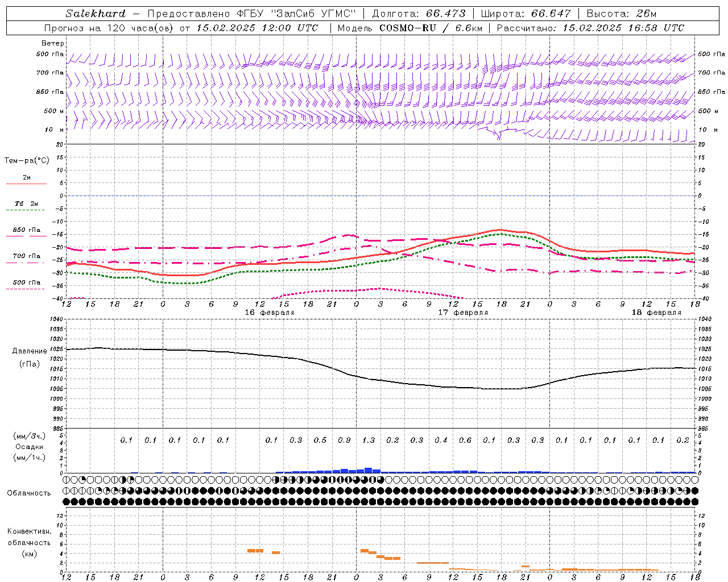Select the 850 гПа temperature legend entry
728x582 pixels.
(x=26, y=232)
